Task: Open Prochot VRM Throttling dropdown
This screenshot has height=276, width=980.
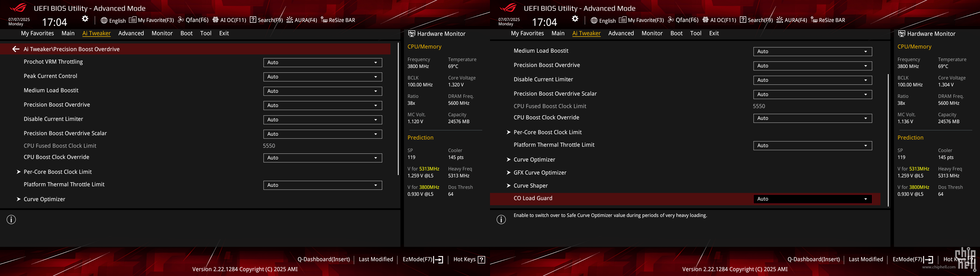Action: tap(323, 63)
